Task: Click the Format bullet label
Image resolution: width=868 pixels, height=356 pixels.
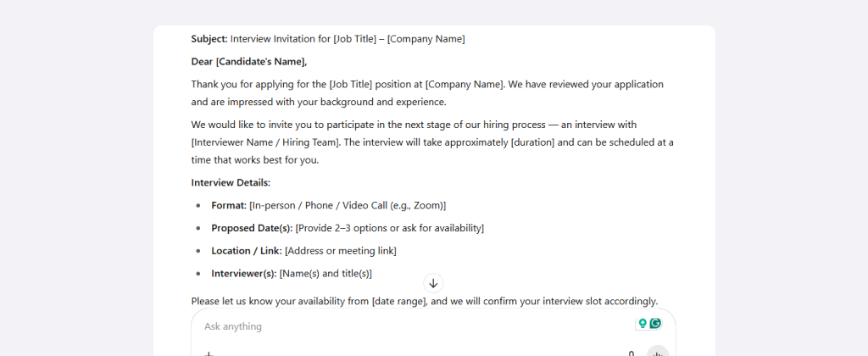Action: point(229,205)
